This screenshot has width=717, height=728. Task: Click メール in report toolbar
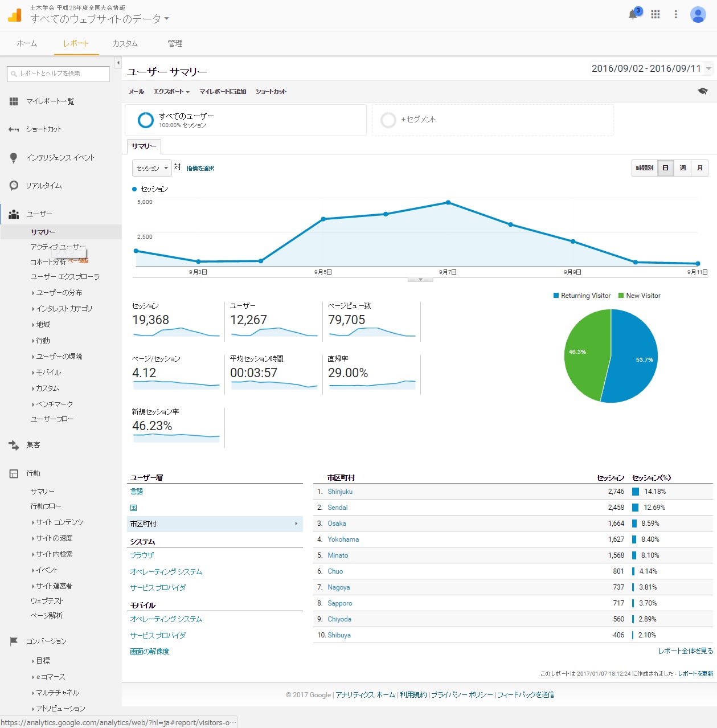click(136, 91)
